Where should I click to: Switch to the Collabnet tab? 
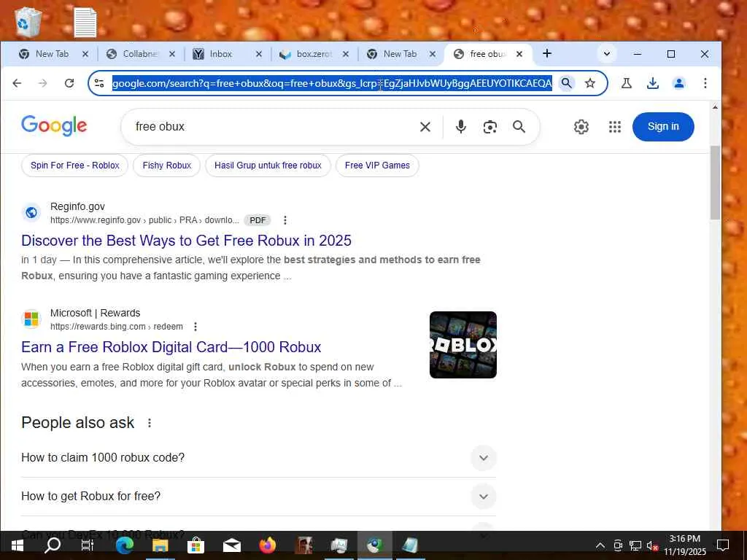[139, 54]
